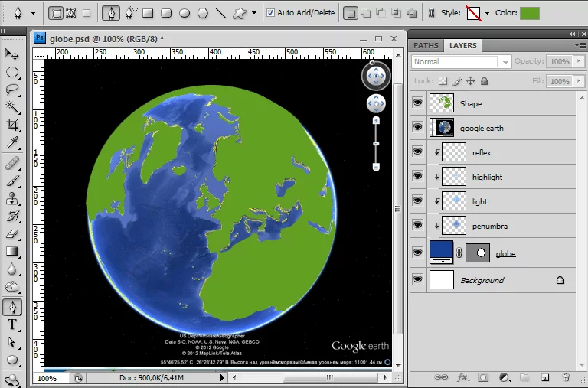Image resolution: width=588 pixels, height=388 pixels.
Task: Select the Dodge tool
Action: [x=12, y=287]
